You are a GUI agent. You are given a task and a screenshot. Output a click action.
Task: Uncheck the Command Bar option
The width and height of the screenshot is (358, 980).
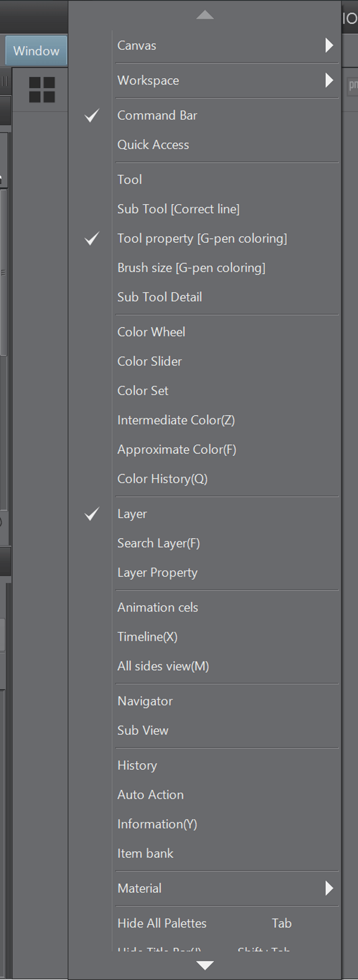pyautogui.click(x=157, y=115)
